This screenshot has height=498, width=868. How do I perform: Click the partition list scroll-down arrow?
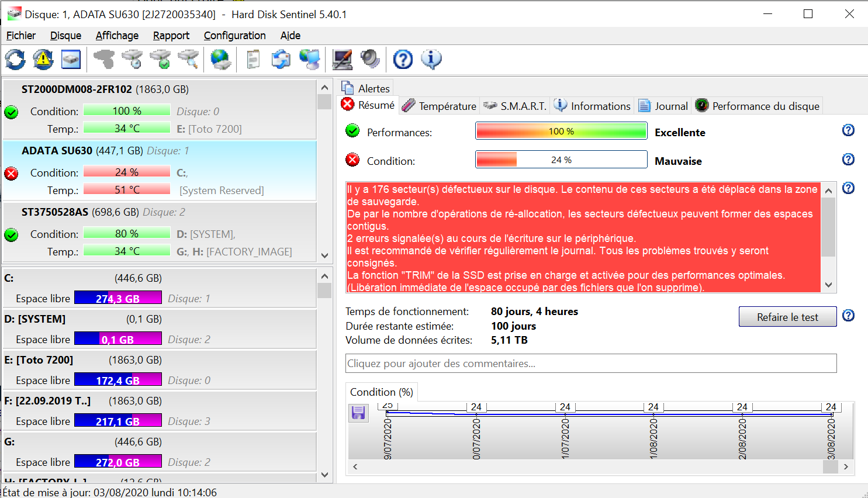324,475
